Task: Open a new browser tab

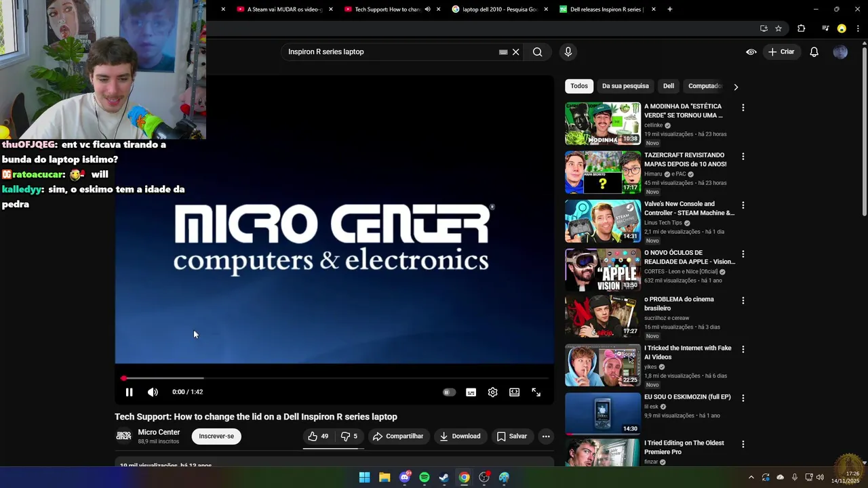Action: click(x=670, y=9)
